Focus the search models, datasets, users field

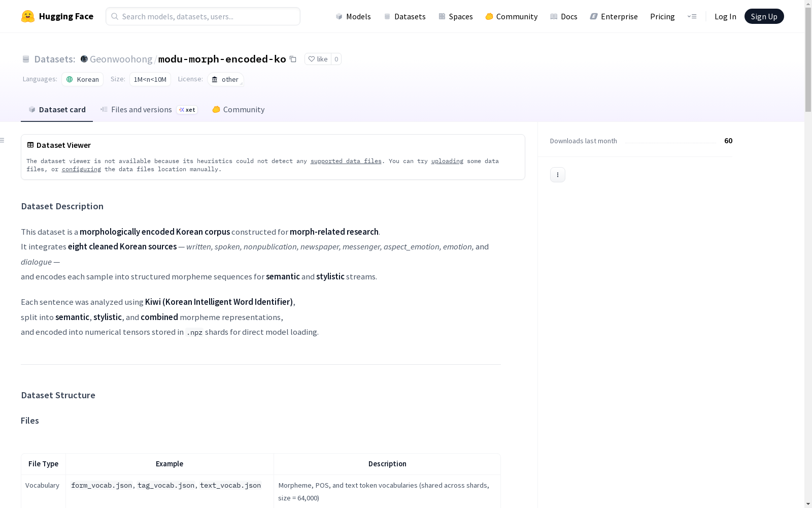[203, 16]
